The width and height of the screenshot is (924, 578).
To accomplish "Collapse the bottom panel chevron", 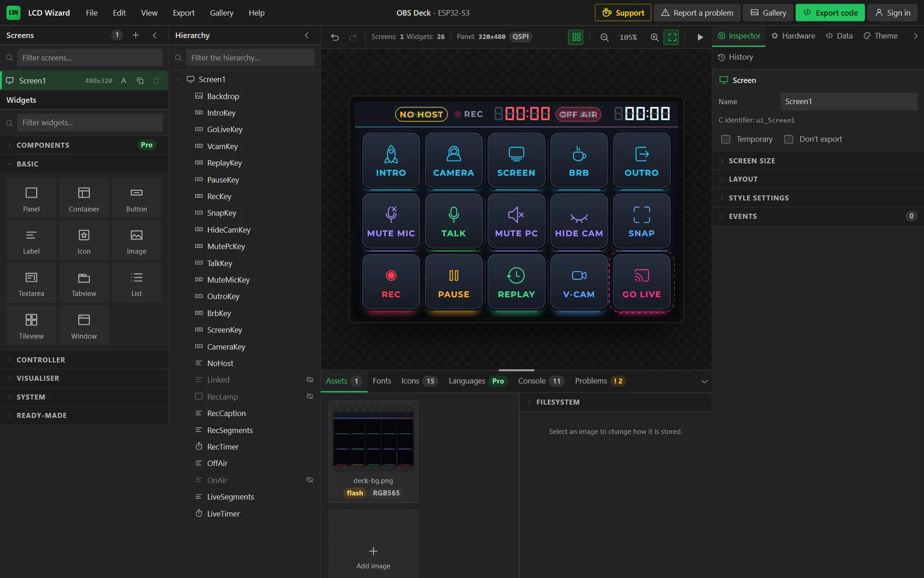I will [x=704, y=381].
